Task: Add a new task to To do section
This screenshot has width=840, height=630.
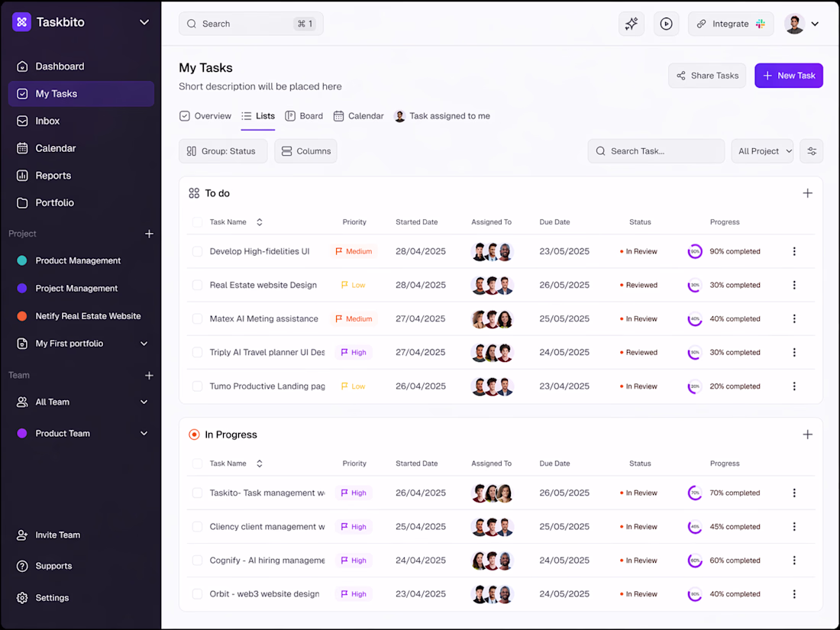Action: (807, 193)
